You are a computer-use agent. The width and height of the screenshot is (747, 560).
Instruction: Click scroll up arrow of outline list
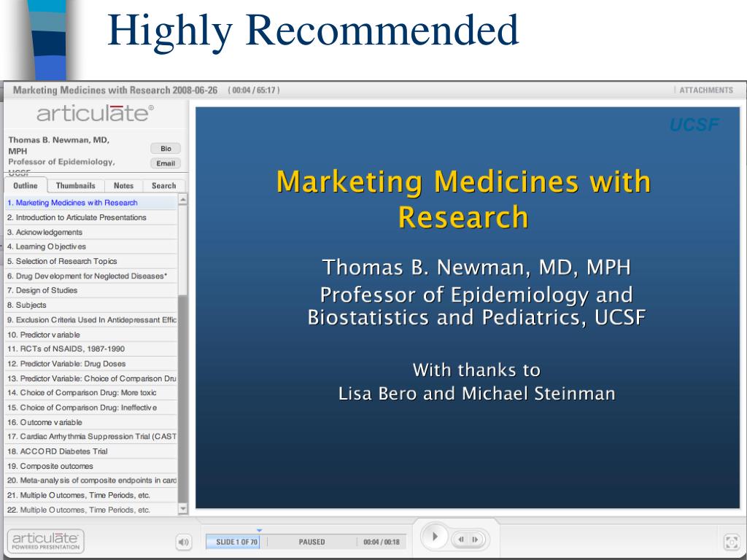pos(183,200)
